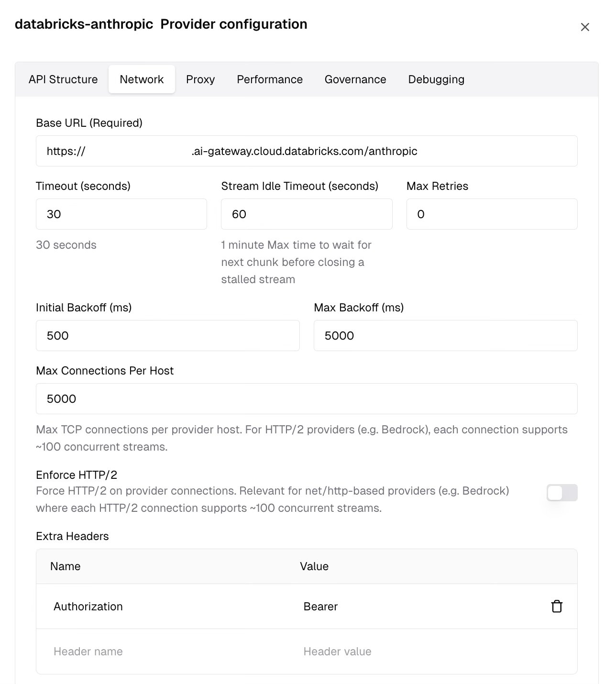Click the dialog title 'databricks-anthropic Provider configuration'
Image resolution: width=616 pixels, height=684 pixels.
pyautogui.click(x=161, y=24)
